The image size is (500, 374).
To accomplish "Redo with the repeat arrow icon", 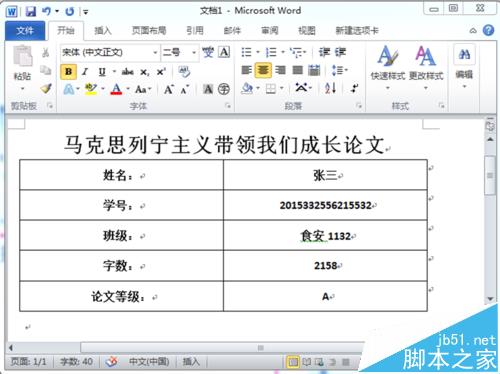I will (x=69, y=12).
